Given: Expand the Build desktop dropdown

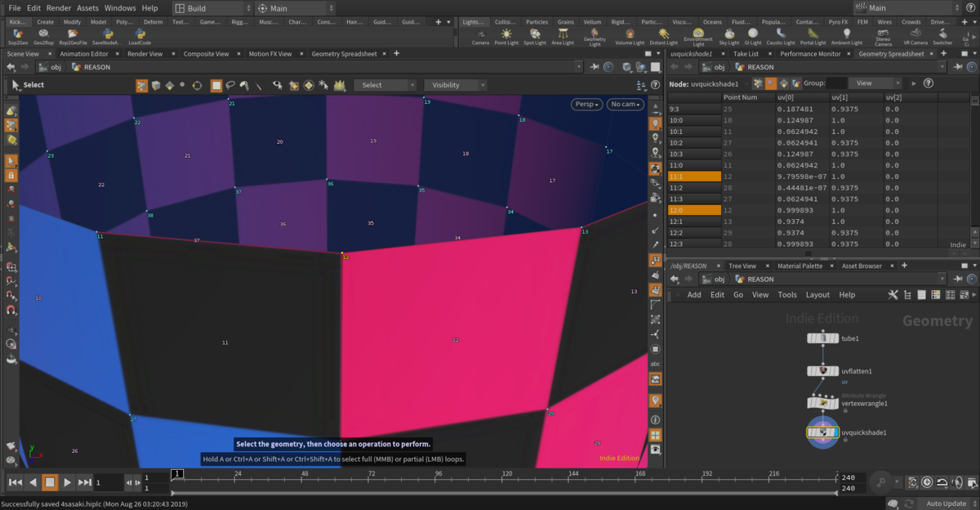Looking at the screenshot, I should point(209,8).
